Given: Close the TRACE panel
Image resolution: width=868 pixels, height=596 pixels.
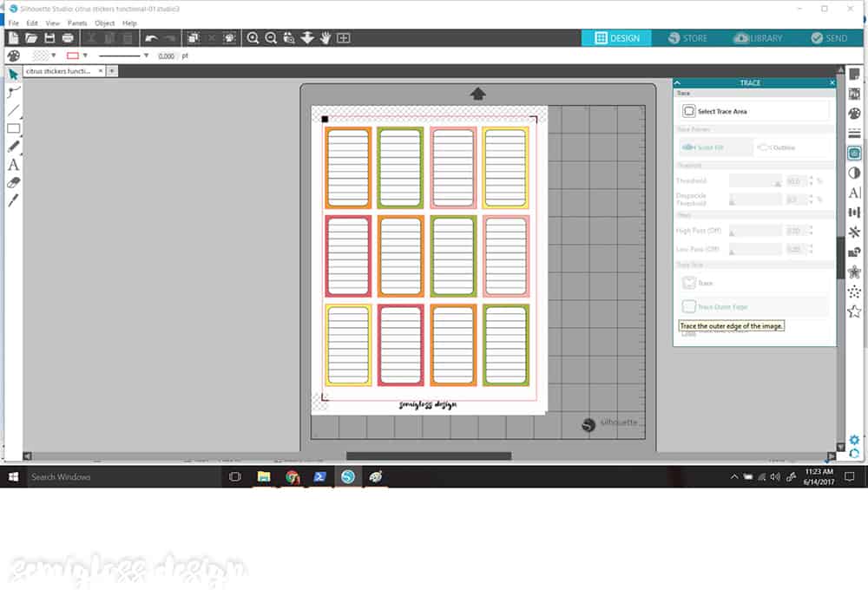Looking at the screenshot, I should coord(832,82).
